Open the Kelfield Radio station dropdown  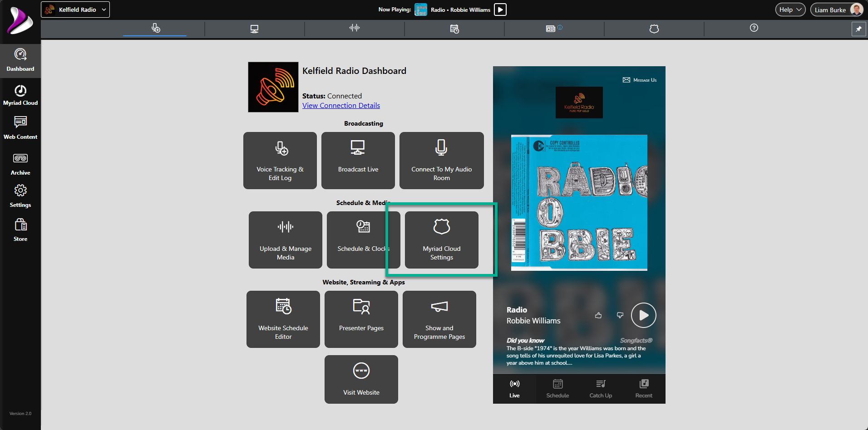(75, 10)
